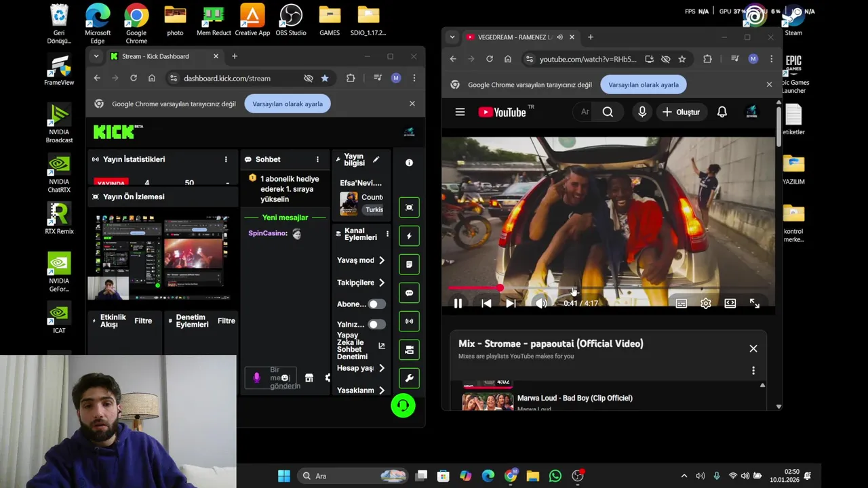868x488 pixels.
Task: Open the Mix playlist three-dot menu
Action: pyautogui.click(x=753, y=371)
